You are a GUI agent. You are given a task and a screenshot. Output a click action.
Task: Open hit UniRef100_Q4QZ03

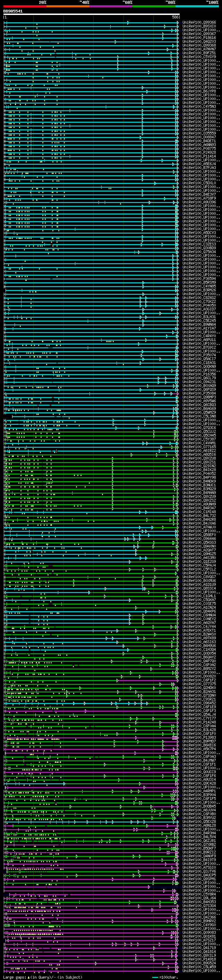pos(199,41)
